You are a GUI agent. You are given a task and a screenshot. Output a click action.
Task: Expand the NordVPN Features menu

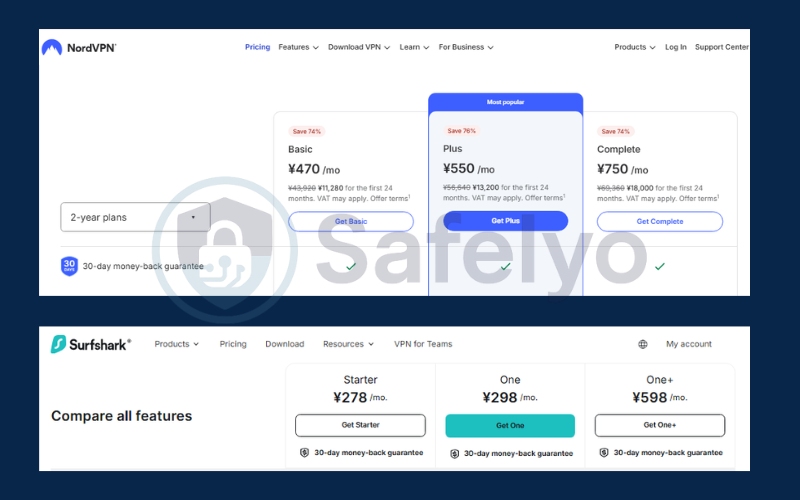click(298, 47)
